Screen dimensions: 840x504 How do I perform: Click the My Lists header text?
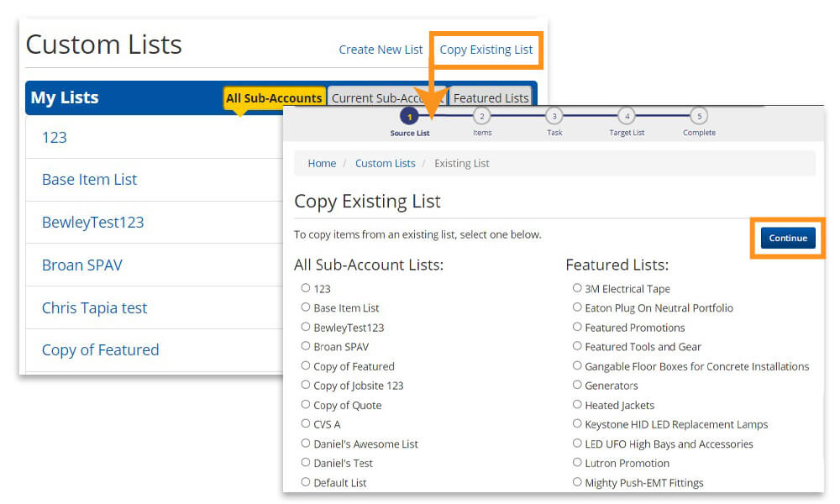pyautogui.click(x=65, y=97)
